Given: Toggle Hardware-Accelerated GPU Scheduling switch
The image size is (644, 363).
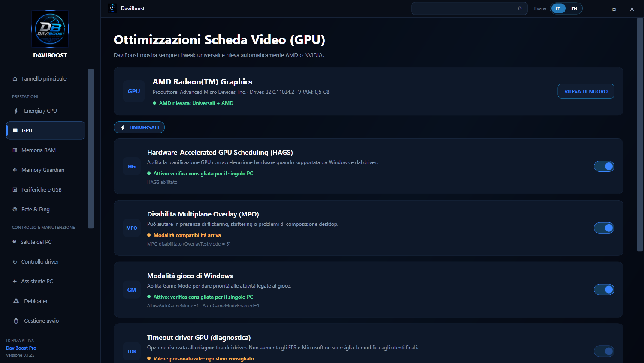Looking at the screenshot, I should [x=604, y=166].
